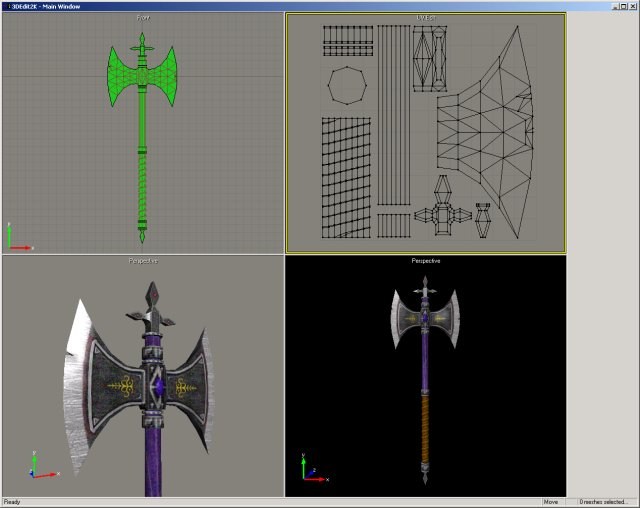Click the Ready status bar text
The width and height of the screenshot is (640, 508).
pos(12,502)
